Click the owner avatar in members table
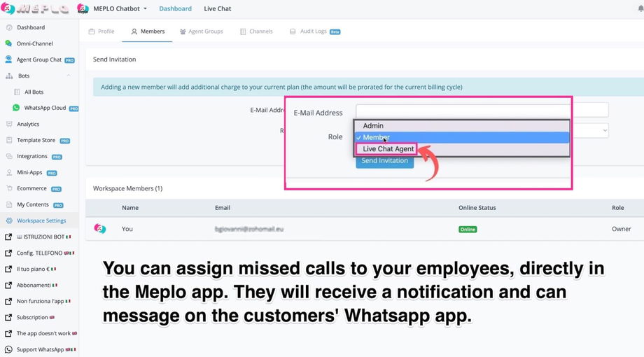644x357 pixels. (x=100, y=229)
